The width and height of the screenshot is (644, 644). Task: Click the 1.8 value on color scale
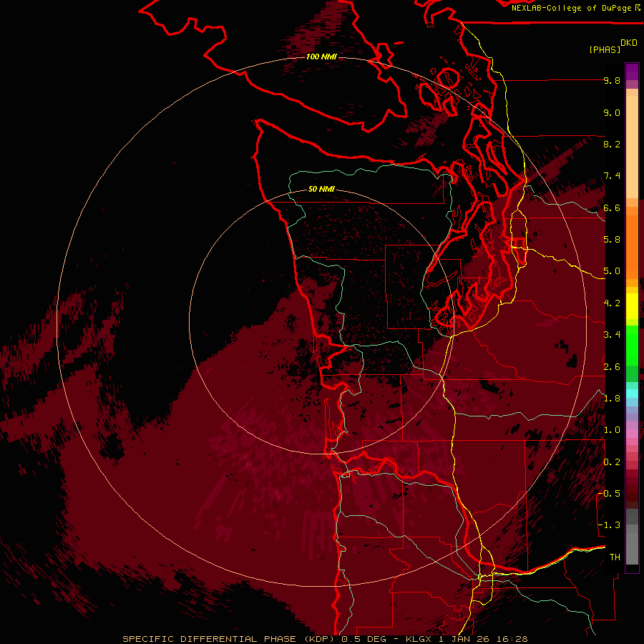coord(612,399)
